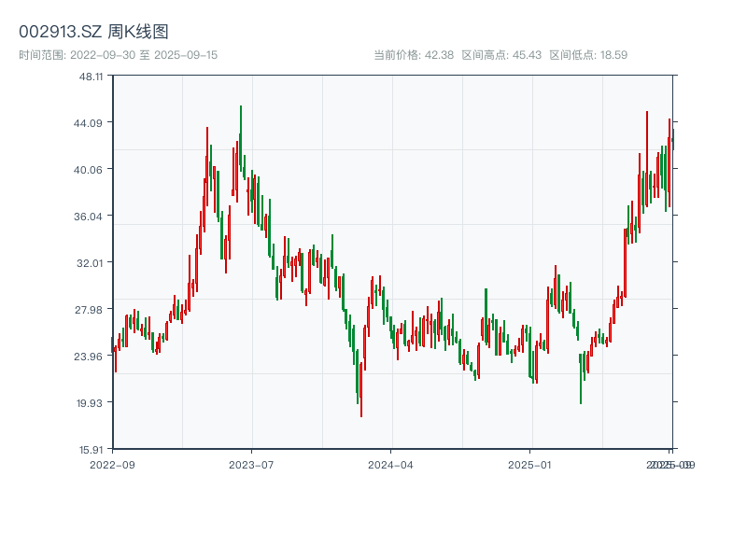Click the 23.96 y-axis label

(x=88, y=357)
